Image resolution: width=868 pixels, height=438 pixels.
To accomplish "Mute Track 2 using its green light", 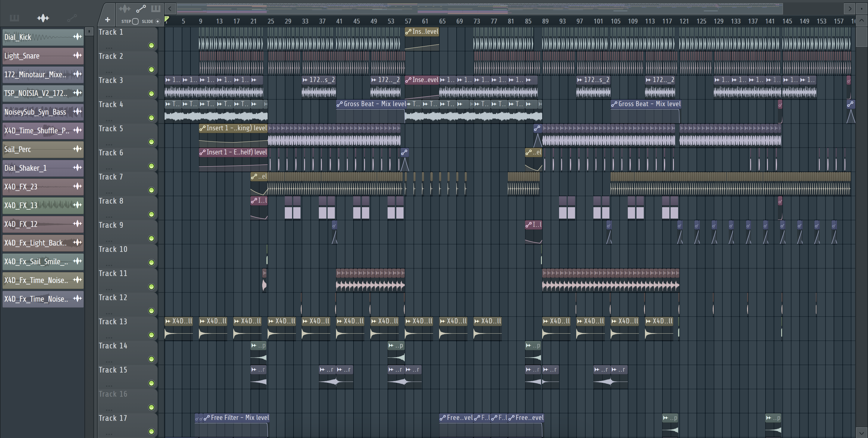I will (x=151, y=69).
